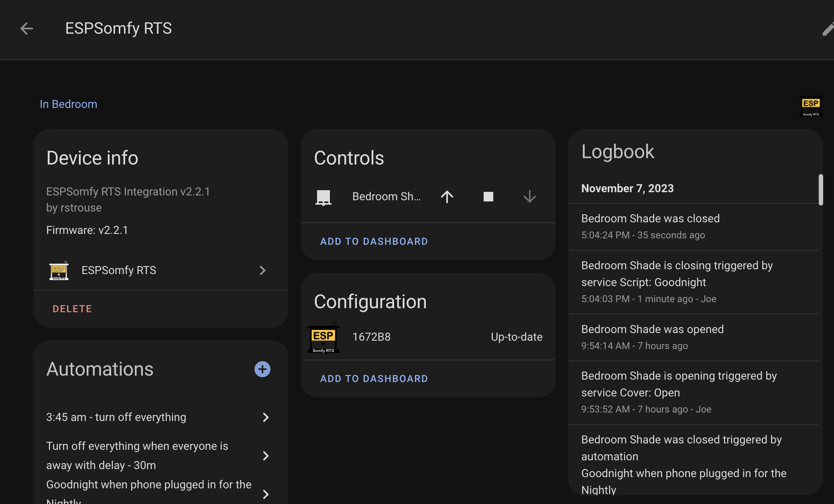
Task: Add a new automation with the plus icon
Action: [x=262, y=369]
